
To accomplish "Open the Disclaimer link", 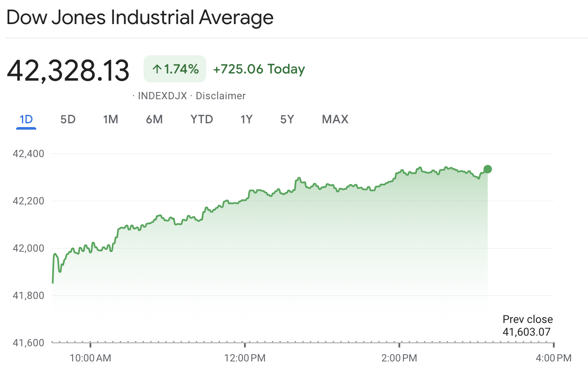I will pyautogui.click(x=220, y=96).
